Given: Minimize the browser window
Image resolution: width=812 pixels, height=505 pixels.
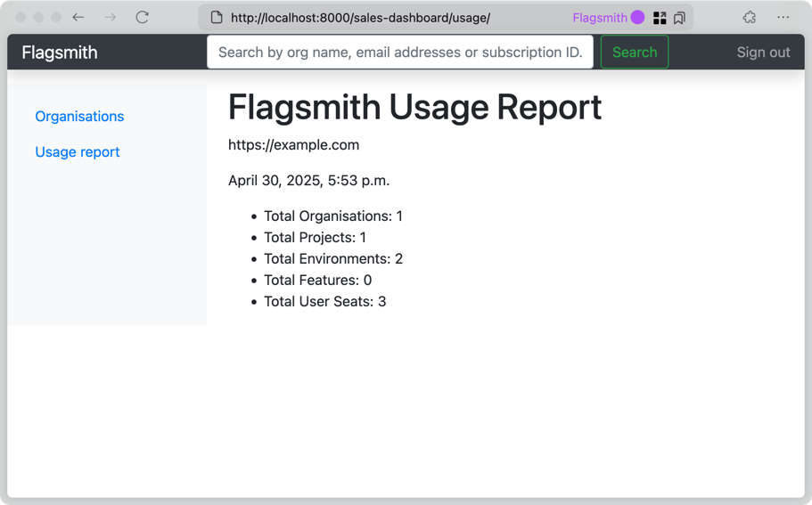Looking at the screenshot, I should pos(38,17).
